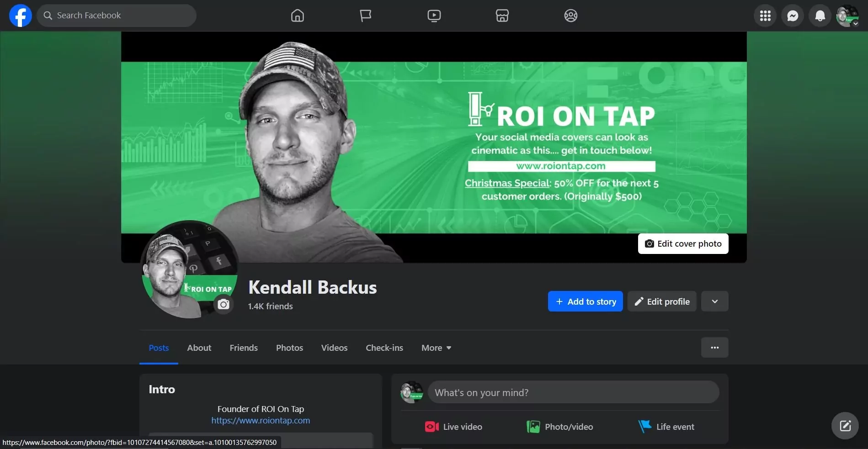Expand chevron next to Edit profile

(x=714, y=301)
